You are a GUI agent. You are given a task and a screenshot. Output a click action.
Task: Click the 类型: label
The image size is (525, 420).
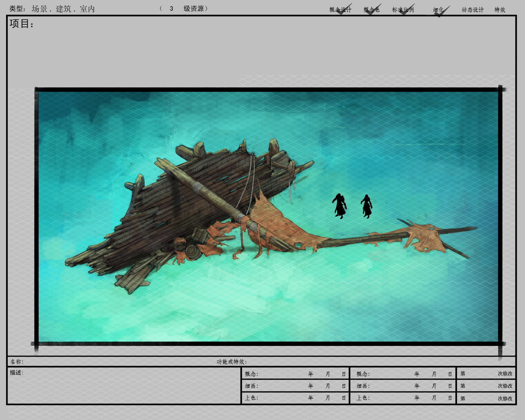coord(17,9)
